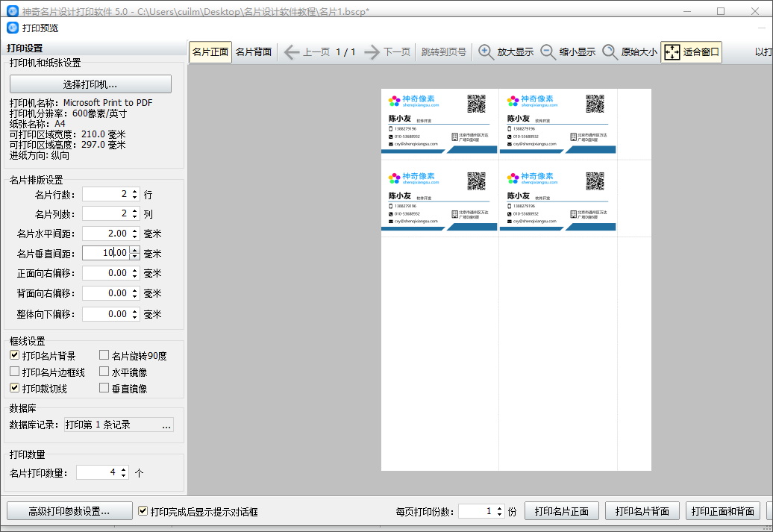
Task: Select the 适合窗口 fit-to-window icon
Action: click(x=672, y=51)
